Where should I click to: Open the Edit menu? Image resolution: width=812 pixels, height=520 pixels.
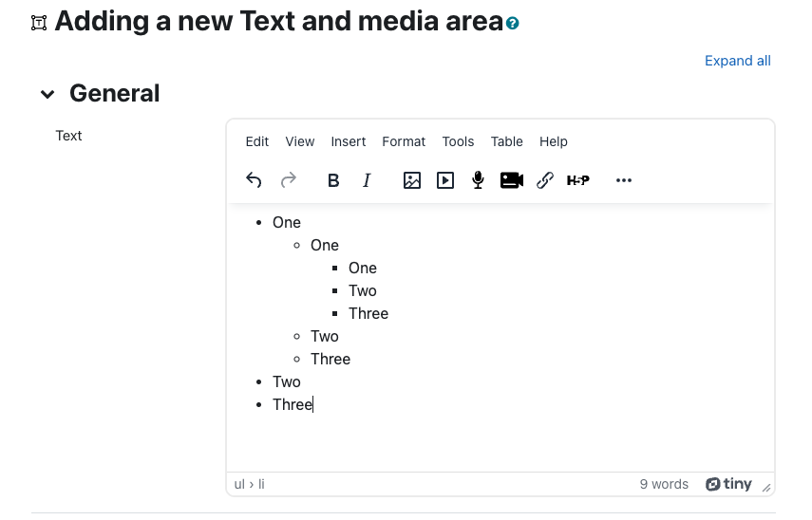click(x=256, y=141)
